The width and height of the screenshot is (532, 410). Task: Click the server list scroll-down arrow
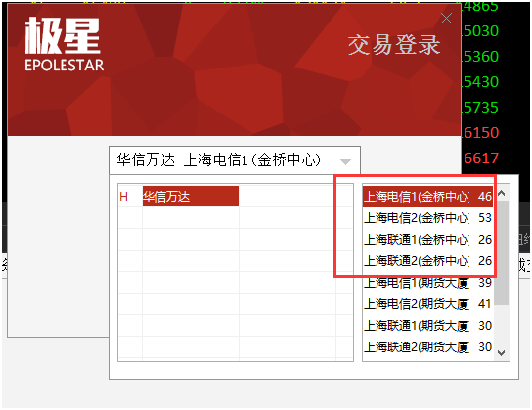tap(501, 353)
